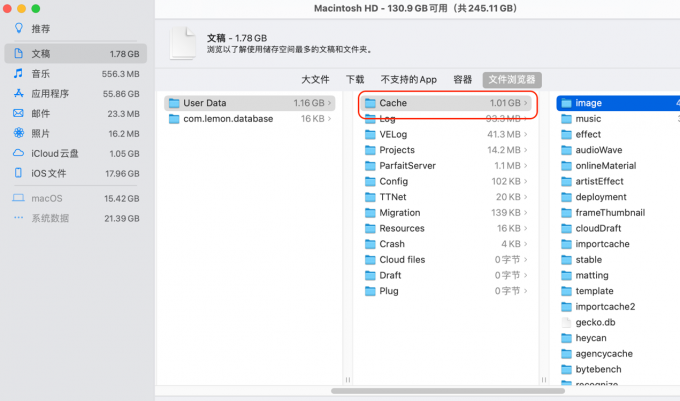Click the Draft folder icon
The width and height of the screenshot is (680, 401).
coord(370,275)
